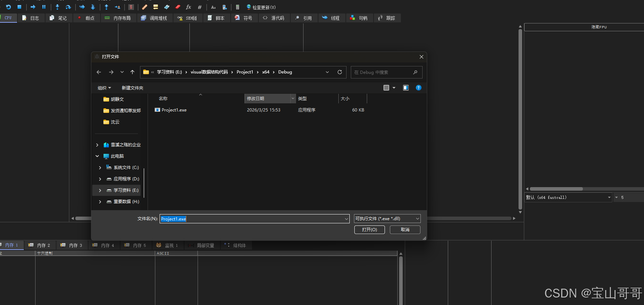Click the 在 Debug 中搜索 search box
The width and height of the screenshot is (644, 305).
[386, 72]
